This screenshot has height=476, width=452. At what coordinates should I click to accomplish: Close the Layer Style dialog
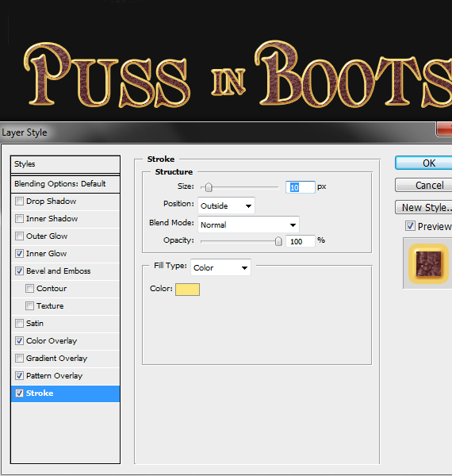(x=444, y=129)
